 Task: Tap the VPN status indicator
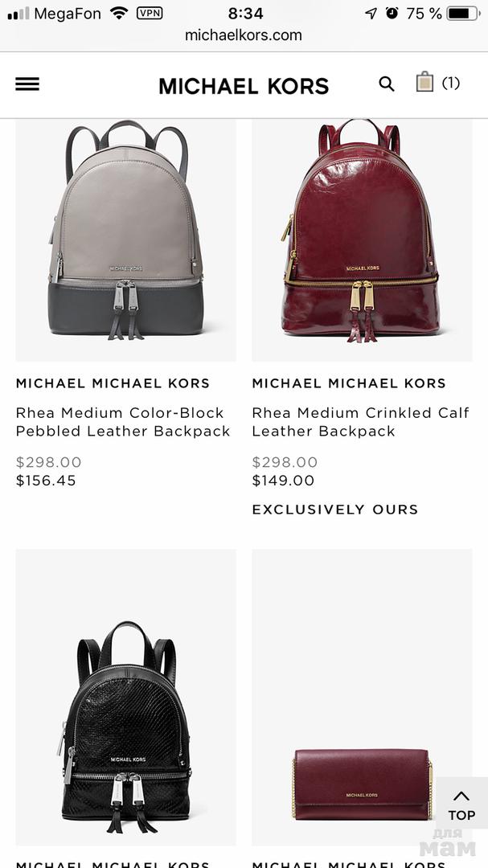pos(150,14)
